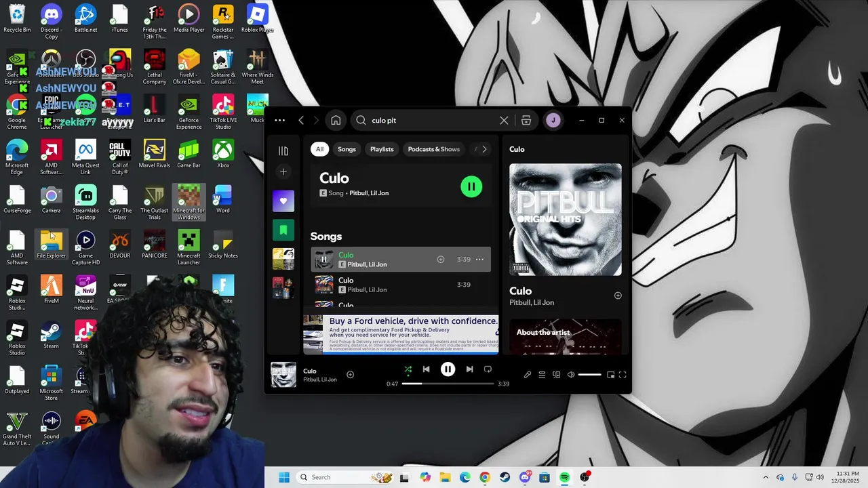Select the All filter chip
Screen dimensions: 868x488
pyautogui.click(x=319, y=149)
